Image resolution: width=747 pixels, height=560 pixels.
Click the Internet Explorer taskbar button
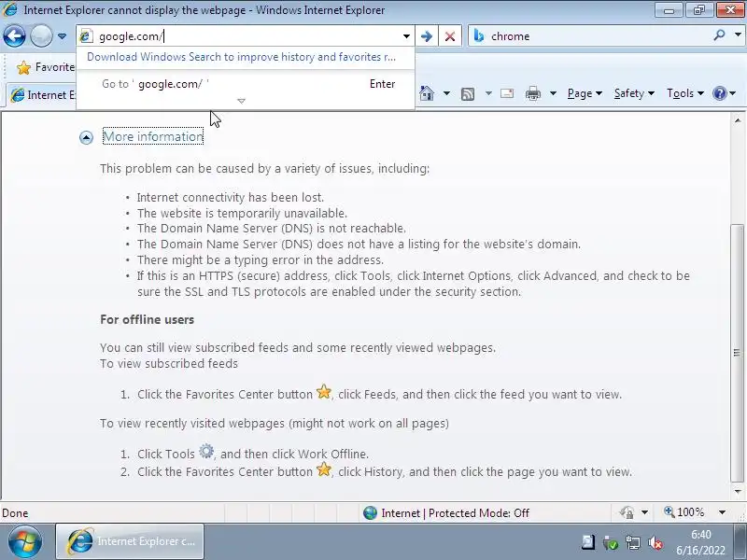pyautogui.click(x=130, y=541)
